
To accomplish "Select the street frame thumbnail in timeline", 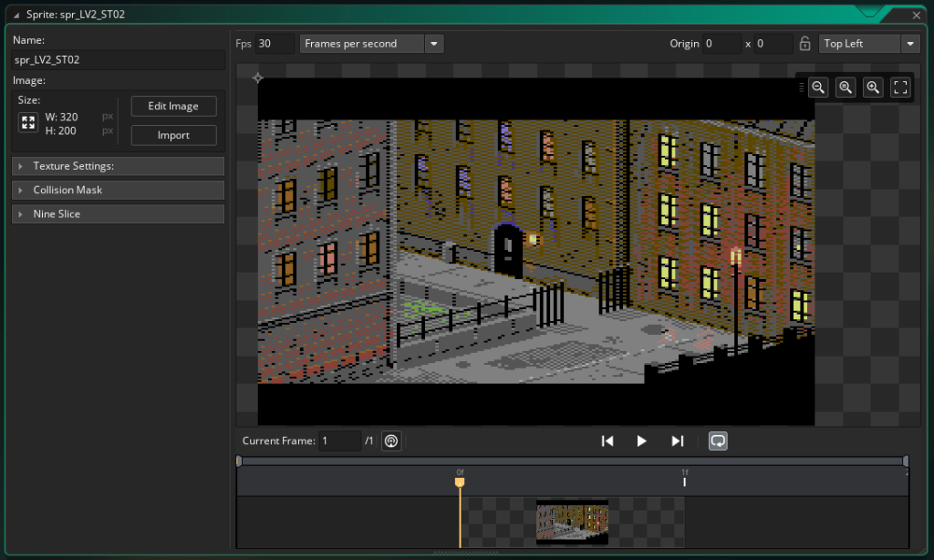I will (x=572, y=522).
